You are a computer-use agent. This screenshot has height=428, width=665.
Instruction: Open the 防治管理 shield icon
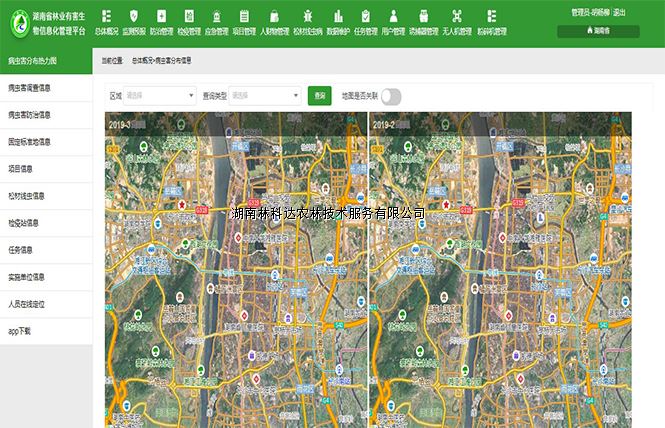[161, 15]
